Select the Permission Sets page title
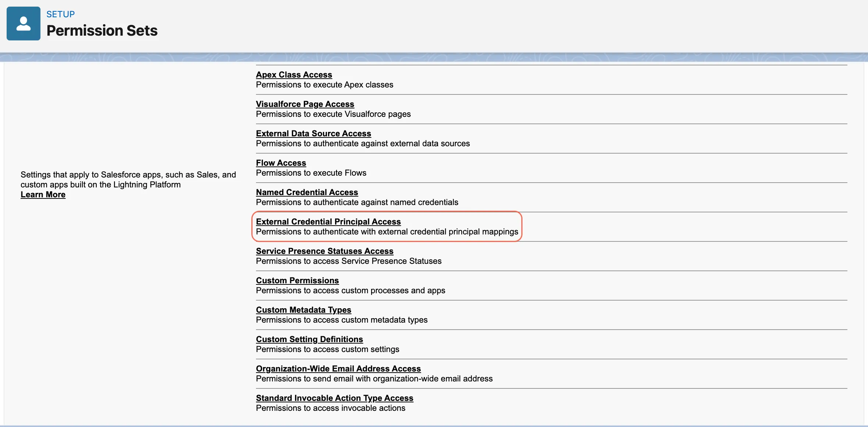The height and width of the screenshot is (427, 868). pyautogui.click(x=102, y=30)
